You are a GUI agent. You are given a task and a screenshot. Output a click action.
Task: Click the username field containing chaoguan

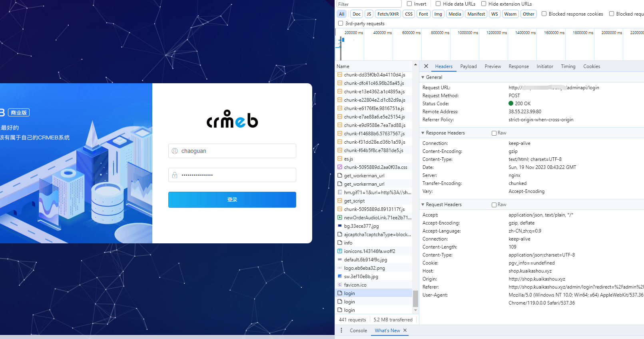coord(232,151)
